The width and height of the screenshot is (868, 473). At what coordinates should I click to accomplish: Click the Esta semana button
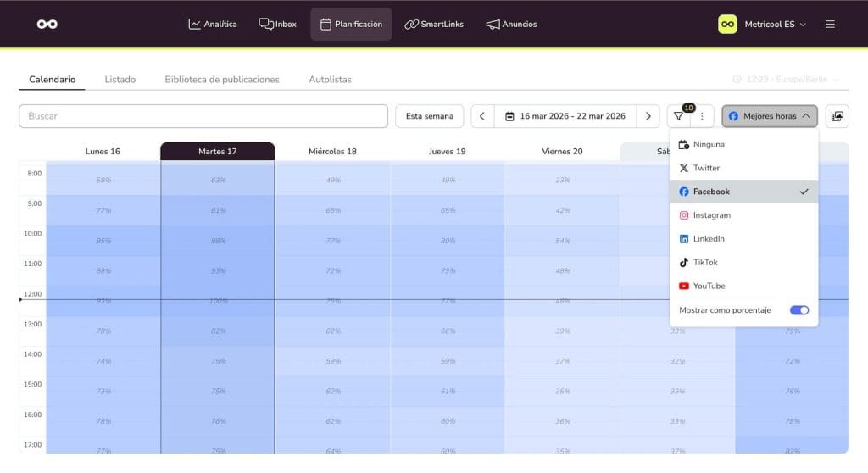pyautogui.click(x=429, y=116)
